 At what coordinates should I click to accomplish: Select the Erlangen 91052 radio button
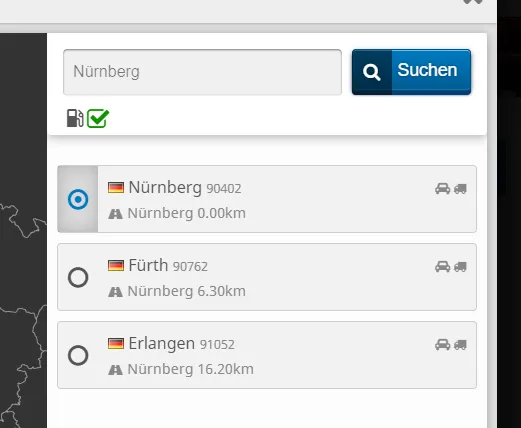78,355
